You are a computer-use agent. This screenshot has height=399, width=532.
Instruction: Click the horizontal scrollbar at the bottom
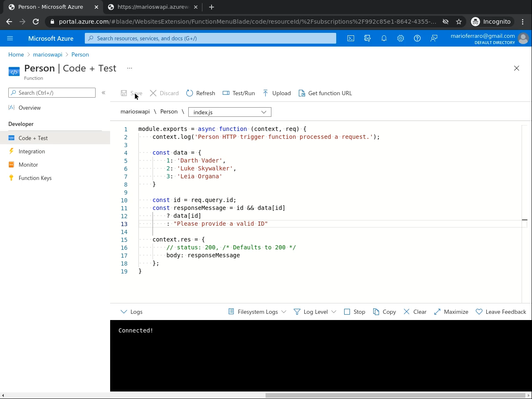(x=395, y=395)
